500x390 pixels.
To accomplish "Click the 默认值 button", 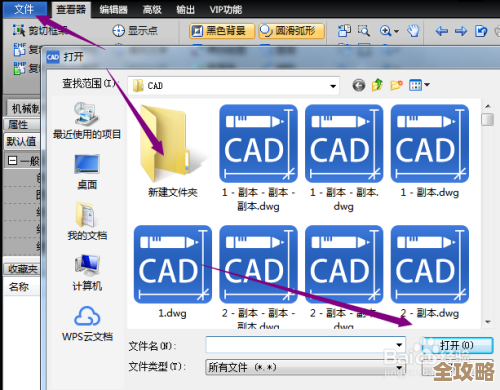I will 21,142.
